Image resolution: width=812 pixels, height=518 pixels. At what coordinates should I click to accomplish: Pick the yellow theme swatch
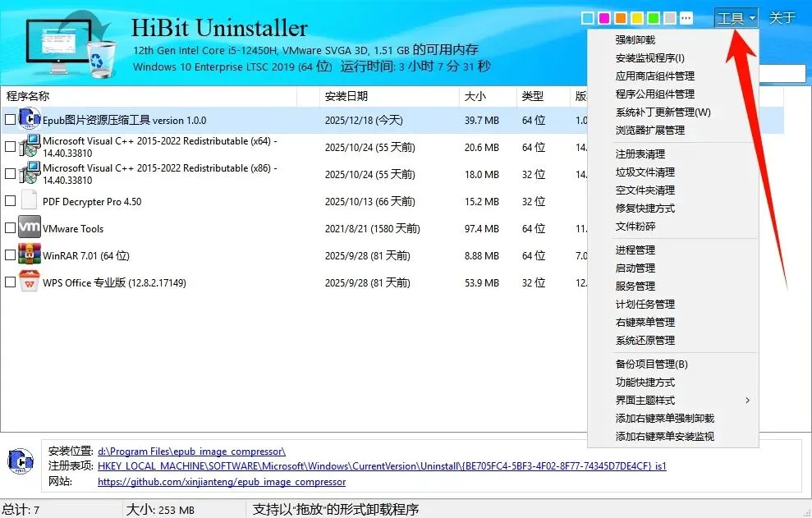click(637, 18)
